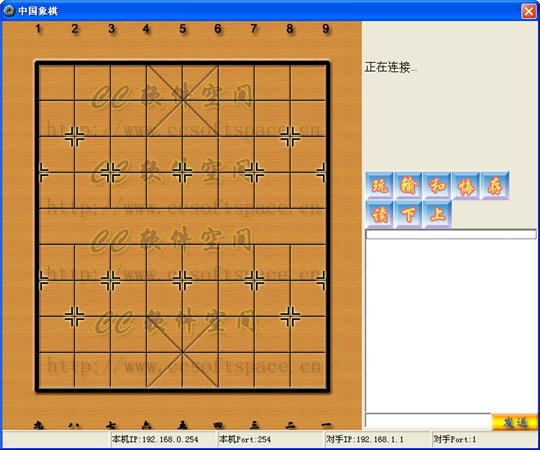Click the 输 (resign) button
The height and width of the screenshot is (450, 540).
pyautogui.click(x=408, y=186)
